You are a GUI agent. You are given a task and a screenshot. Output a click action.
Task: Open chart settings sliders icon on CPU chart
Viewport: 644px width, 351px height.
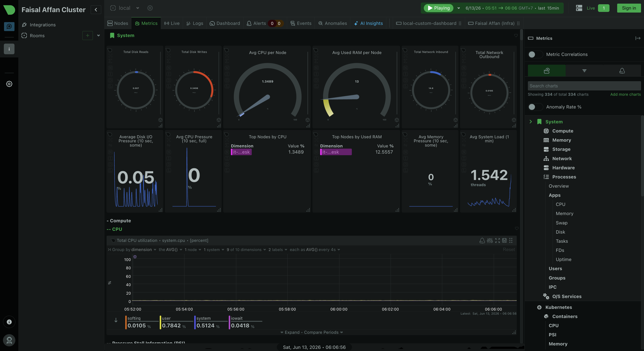click(x=490, y=240)
